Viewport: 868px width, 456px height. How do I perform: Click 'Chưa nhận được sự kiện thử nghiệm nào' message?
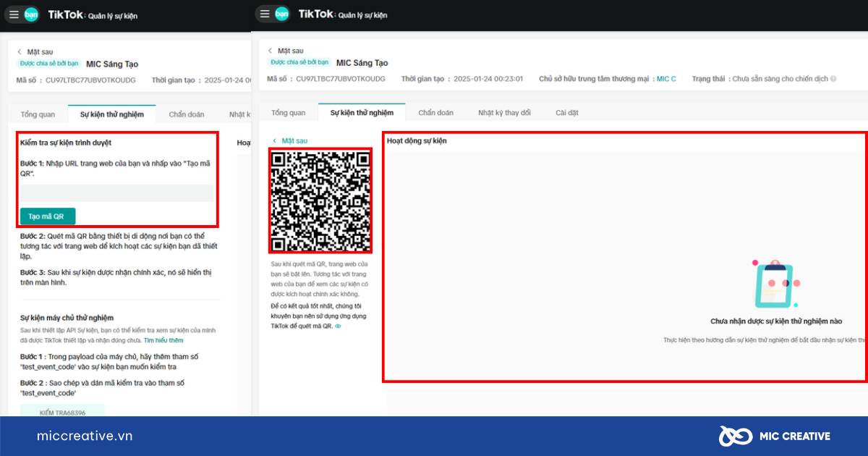(776, 321)
